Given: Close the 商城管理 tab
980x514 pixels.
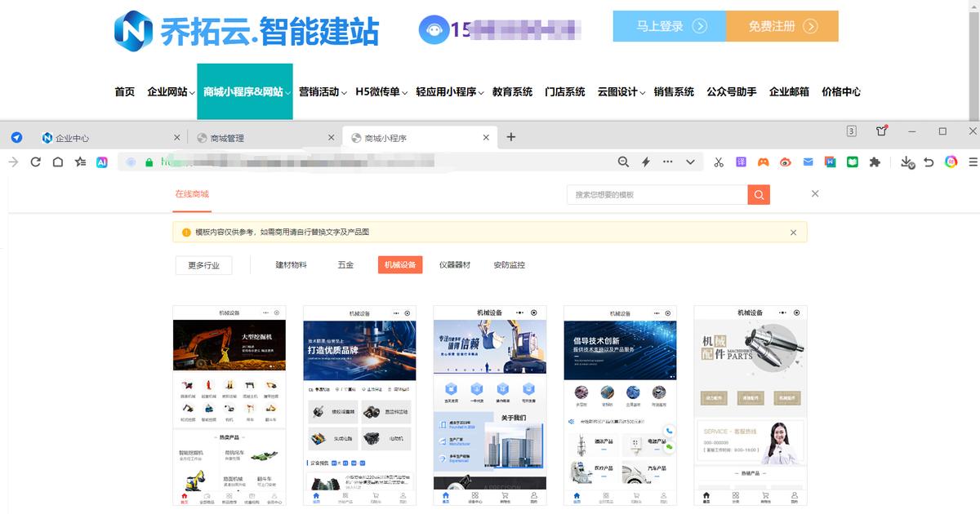Looking at the screenshot, I should coord(331,138).
